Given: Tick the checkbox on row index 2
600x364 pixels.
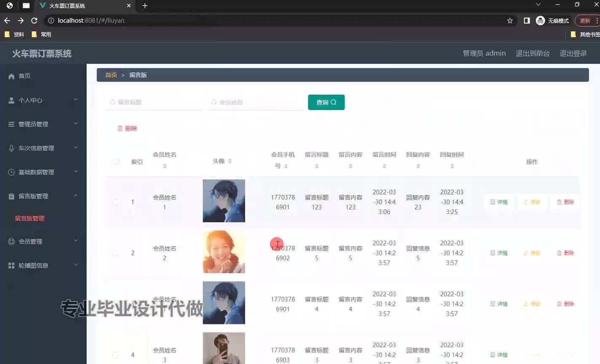Looking at the screenshot, I should [x=115, y=253].
